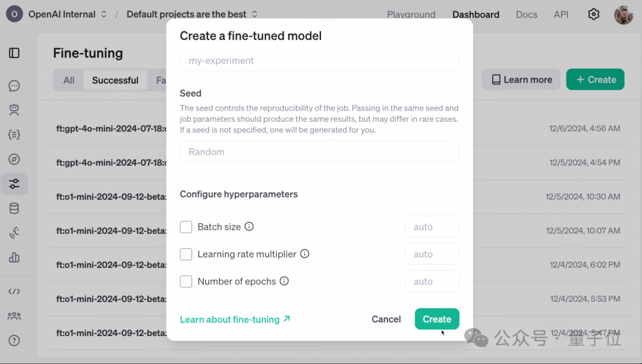Open the Chat playground sidebar icon
The width and height of the screenshot is (642, 364).
[14, 86]
